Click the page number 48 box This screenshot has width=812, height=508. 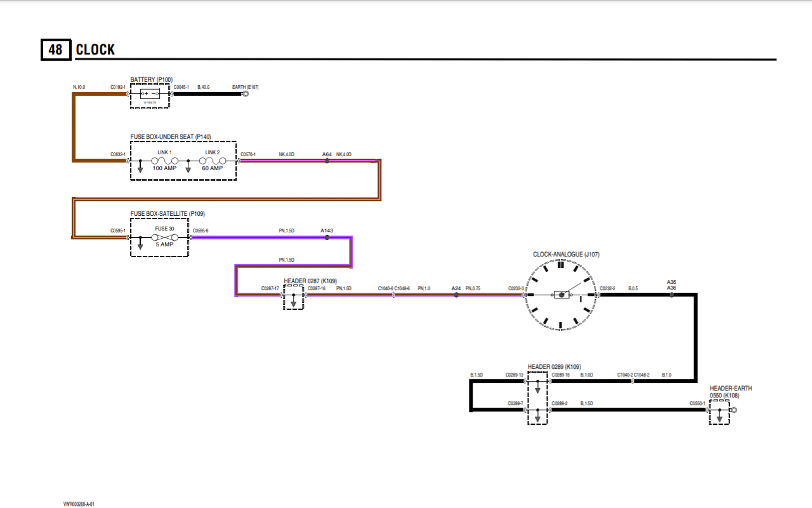pos(55,50)
